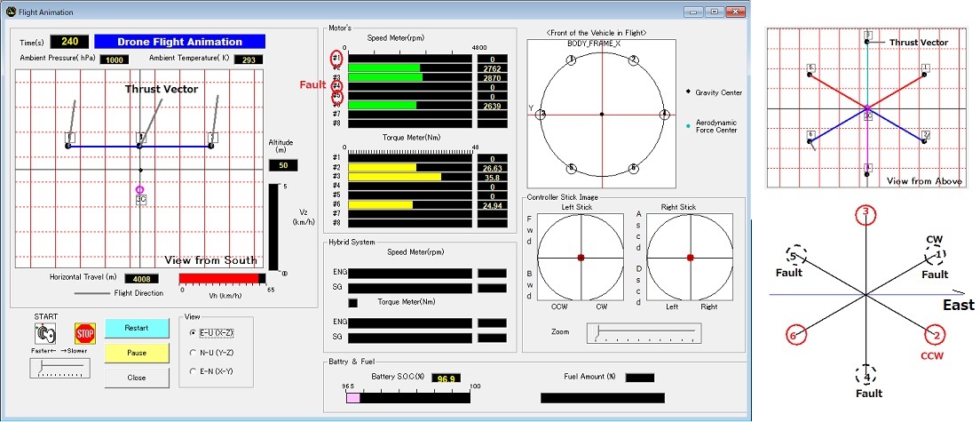980x422 pixels.
Task: Click the yellow Pause button
Action: pyautogui.click(x=136, y=353)
